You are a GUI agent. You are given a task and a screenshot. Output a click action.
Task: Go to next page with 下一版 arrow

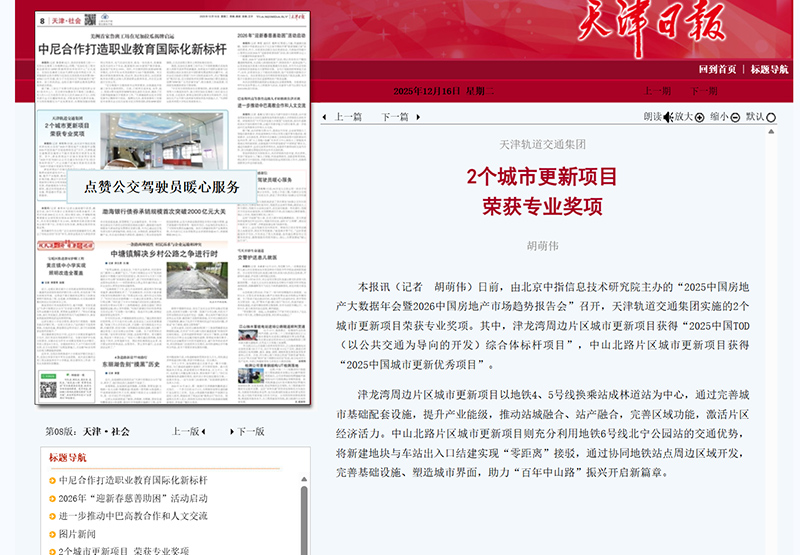(x=232, y=431)
